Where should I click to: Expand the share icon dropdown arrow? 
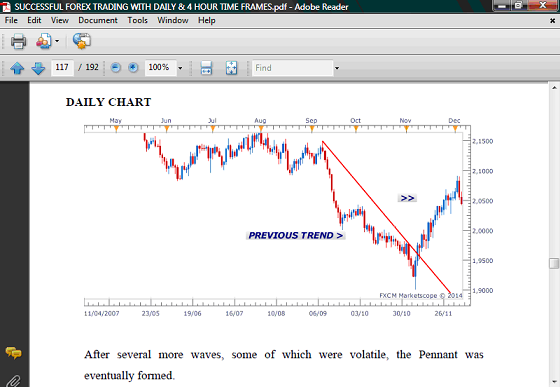click(x=57, y=41)
